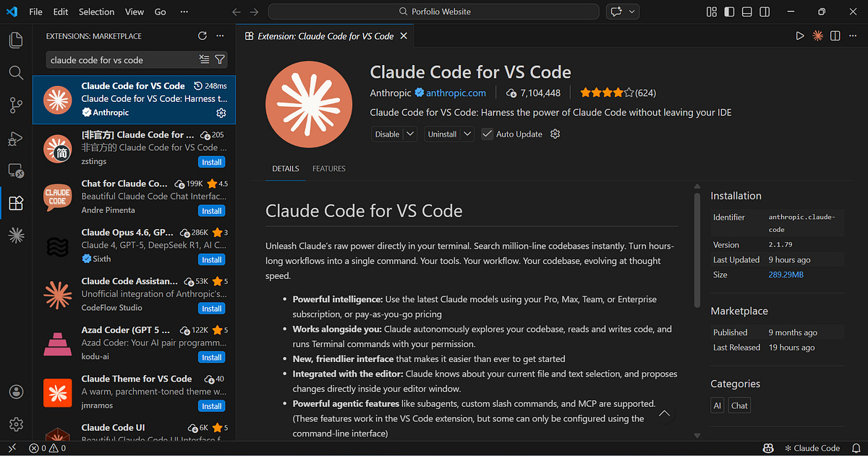
Task: Open extension settings gear next to Auto Update
Action: 556,134
